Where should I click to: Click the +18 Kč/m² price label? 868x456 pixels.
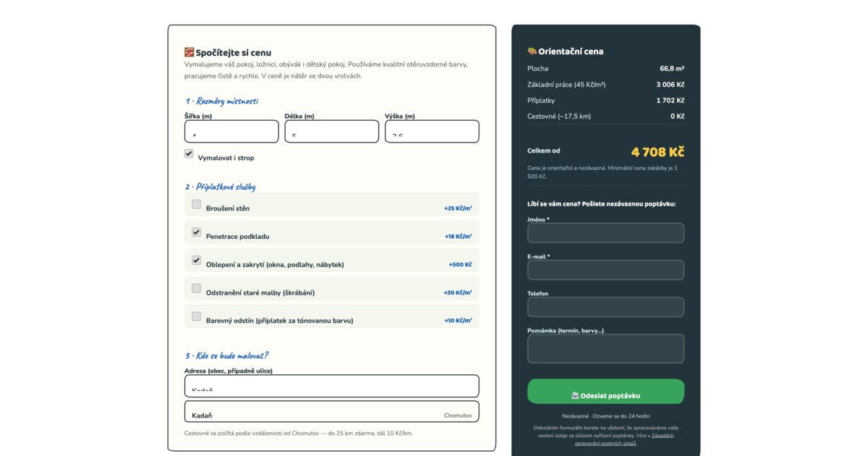[458, 237]
